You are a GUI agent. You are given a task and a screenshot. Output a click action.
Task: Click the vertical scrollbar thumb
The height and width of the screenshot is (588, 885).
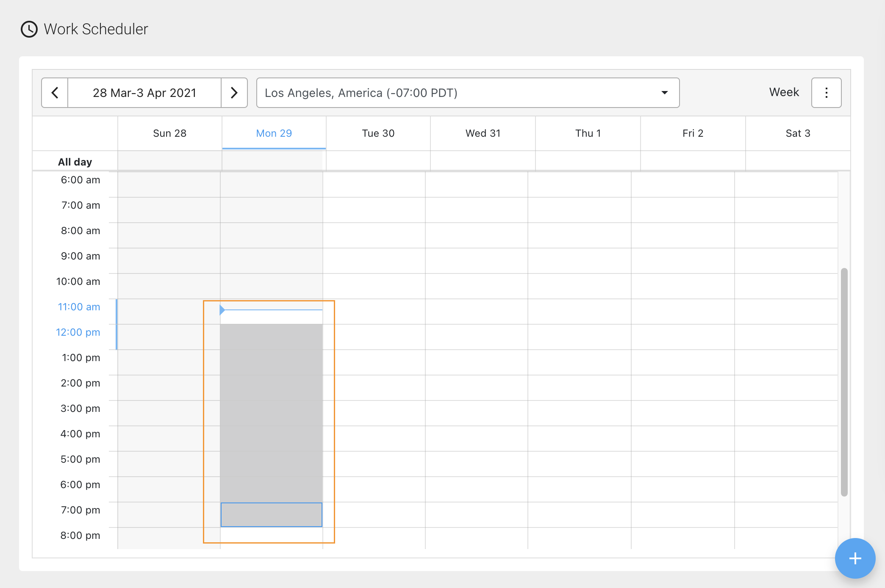pos(844,382)
